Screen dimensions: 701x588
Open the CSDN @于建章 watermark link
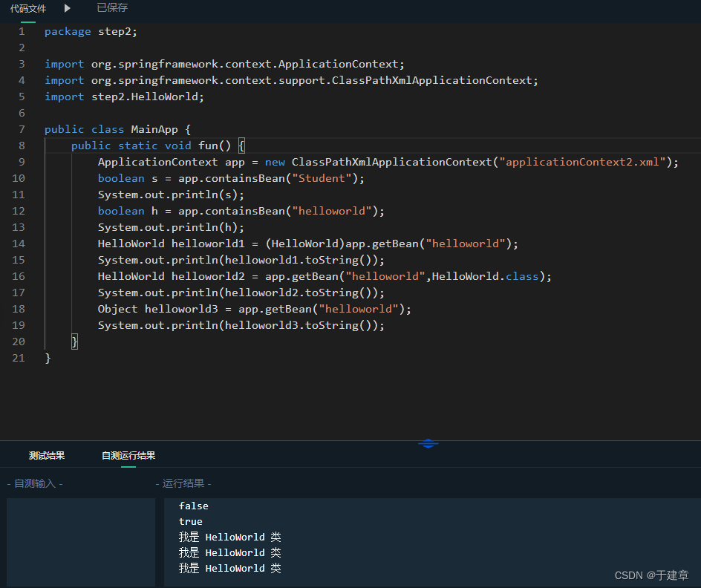pyautogui.click(x=652, y=575)
